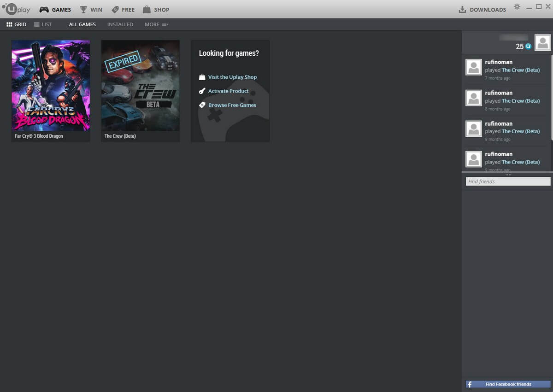Click the Activate Product link
Image resolution: width=553 pixels, height=392 pixels.
pyautogui.click(x=228, y=91)
